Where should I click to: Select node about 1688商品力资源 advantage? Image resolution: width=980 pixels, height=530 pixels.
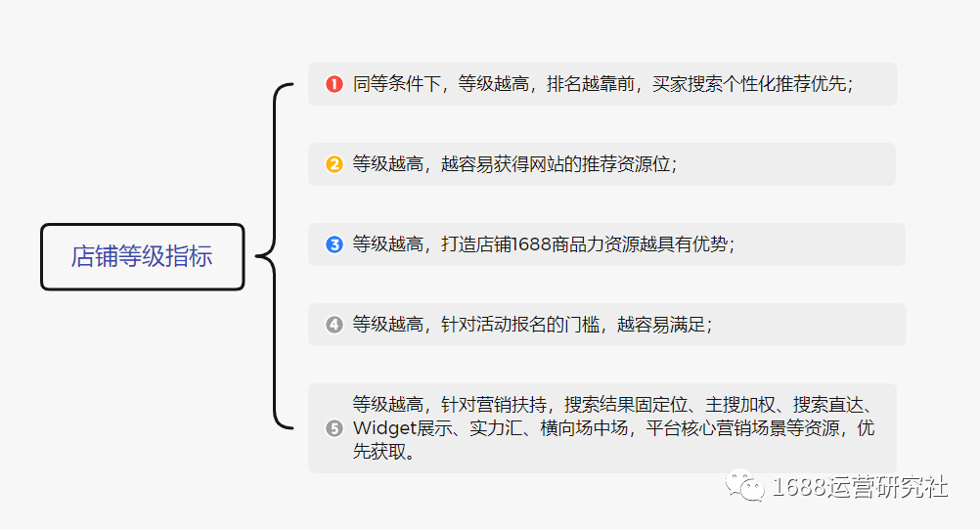pyautogui.click(x=606, y=244)
